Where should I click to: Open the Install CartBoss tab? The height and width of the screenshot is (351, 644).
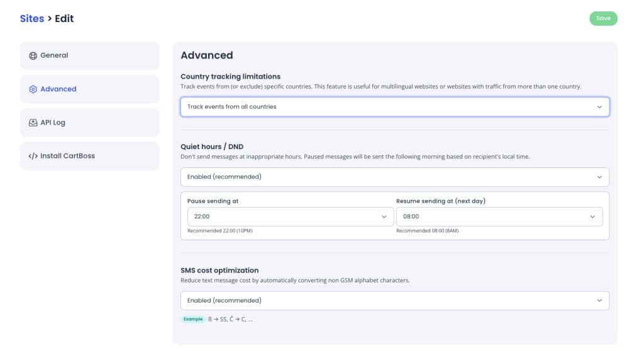(x=89, y=156)
